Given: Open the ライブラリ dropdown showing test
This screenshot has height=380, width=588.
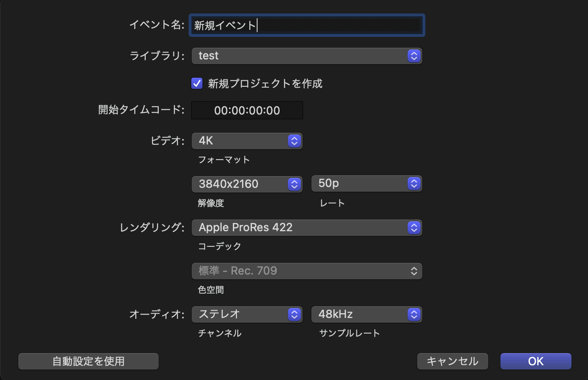Looking at the screenshot, I should [x=299, y=56].
